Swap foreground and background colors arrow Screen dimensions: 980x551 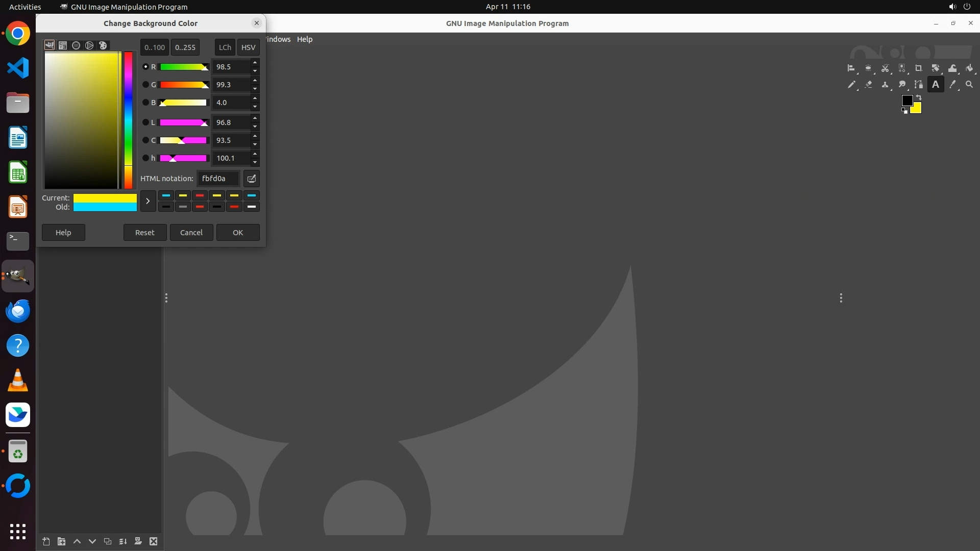(919, 97)
